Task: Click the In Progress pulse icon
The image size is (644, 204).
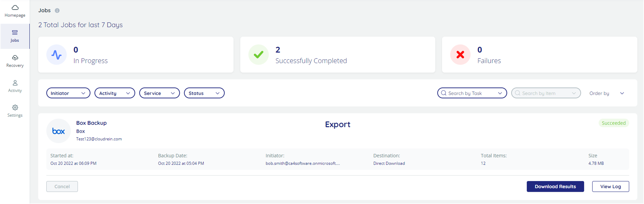Action: click(57, 55)
